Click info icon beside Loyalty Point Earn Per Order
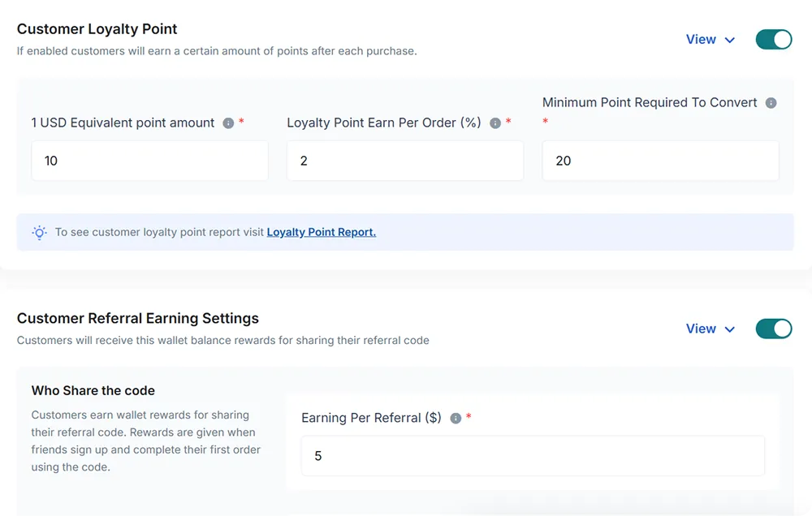Screen dimensions: 812x516 (x=495, y=123)
